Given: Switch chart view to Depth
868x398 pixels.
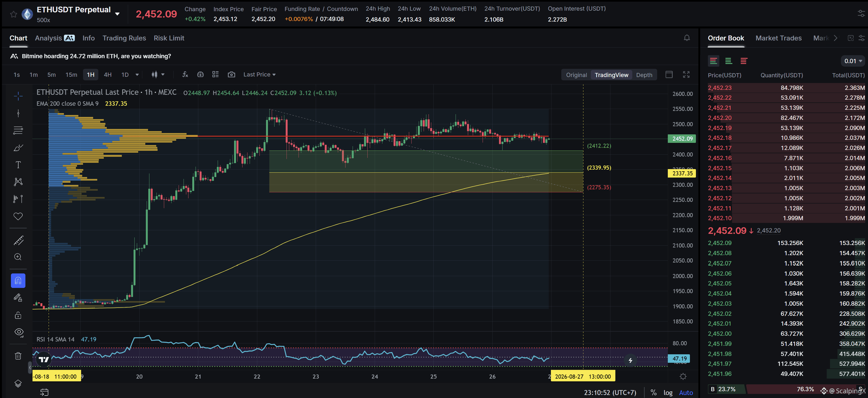Looking at the screenshot, I should [644, 75].
